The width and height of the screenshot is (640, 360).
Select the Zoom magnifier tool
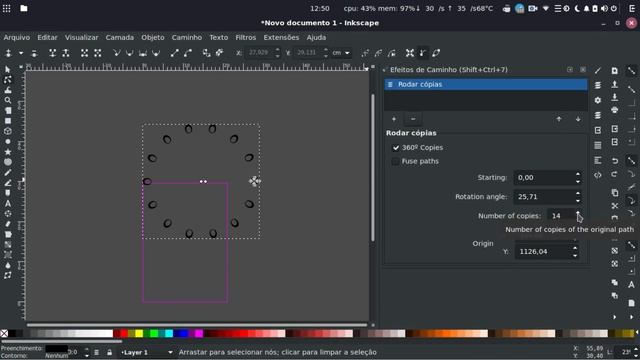8,100
